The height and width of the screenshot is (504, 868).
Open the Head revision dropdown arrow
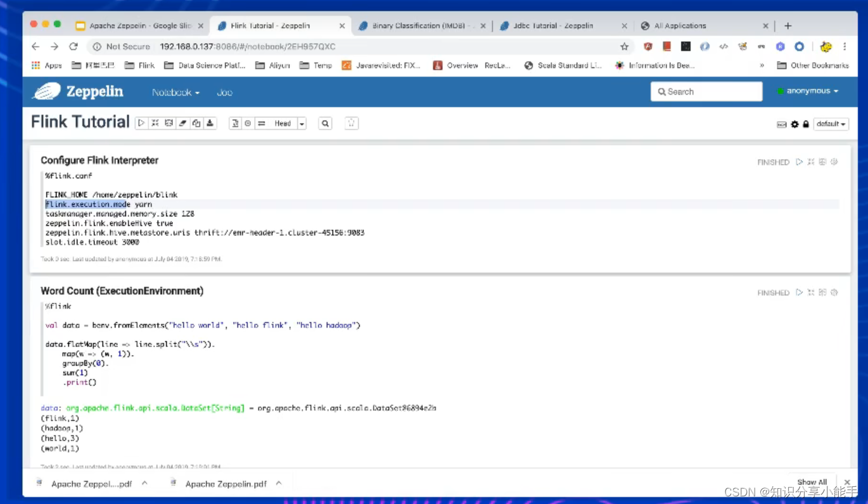[302, 124]
